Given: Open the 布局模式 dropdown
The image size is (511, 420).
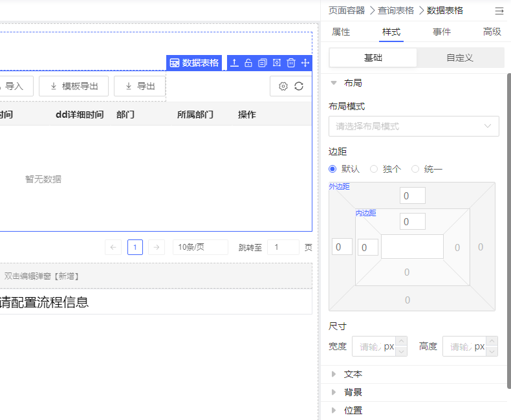Looking at the screenshot, I should coord(413,126).
